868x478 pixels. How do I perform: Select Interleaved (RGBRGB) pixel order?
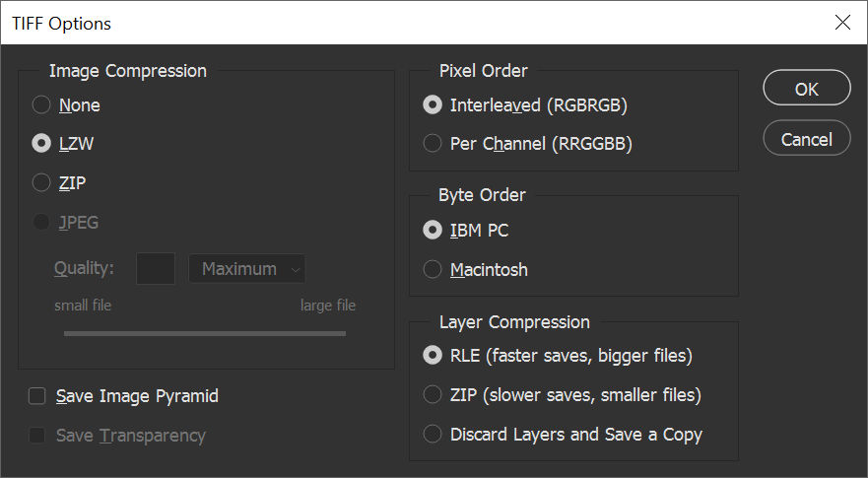(432, 104)
